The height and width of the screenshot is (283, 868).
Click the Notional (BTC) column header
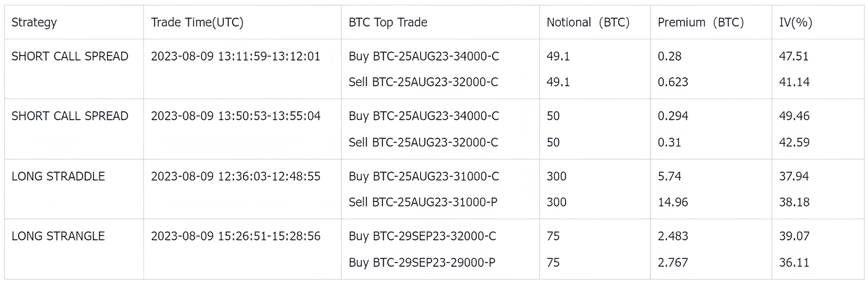pos(588,22)
